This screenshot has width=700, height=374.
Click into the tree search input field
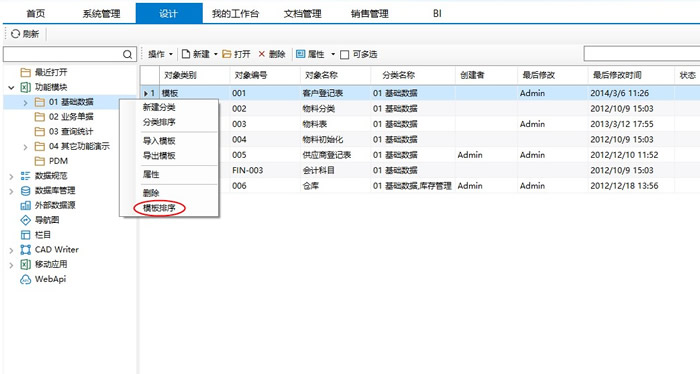[62, 54]
